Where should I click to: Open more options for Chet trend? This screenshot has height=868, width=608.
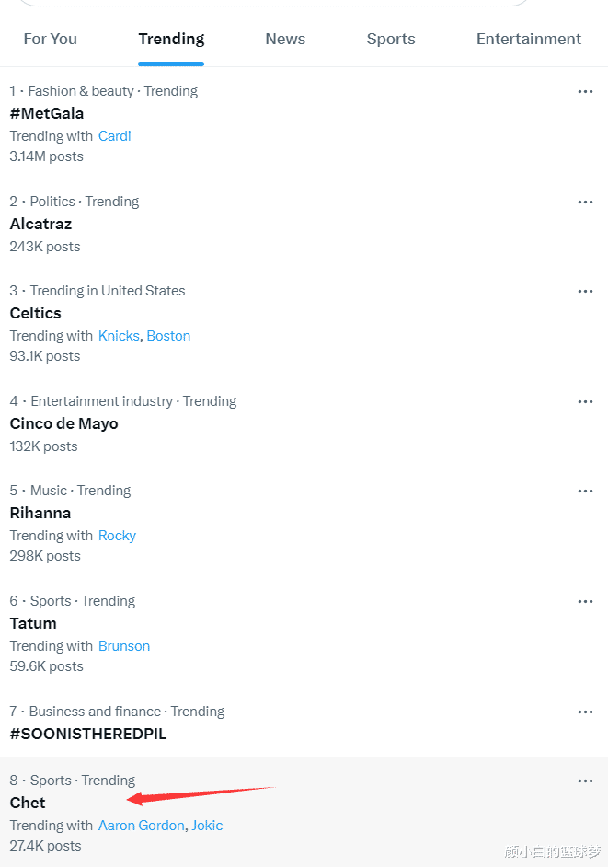tap(585, 781)
